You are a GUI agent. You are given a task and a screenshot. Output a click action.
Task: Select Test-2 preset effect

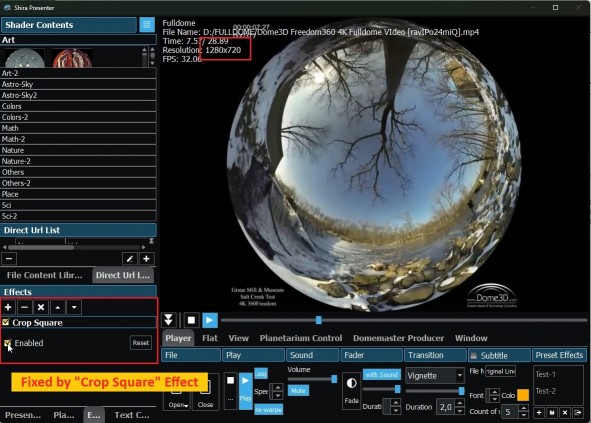coord(545,391)
